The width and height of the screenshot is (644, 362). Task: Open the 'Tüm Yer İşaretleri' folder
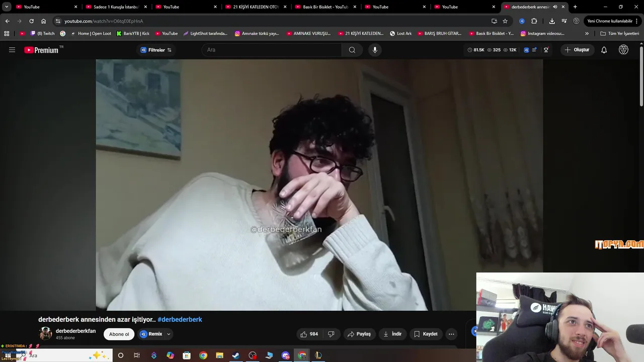tap(619, 34)
